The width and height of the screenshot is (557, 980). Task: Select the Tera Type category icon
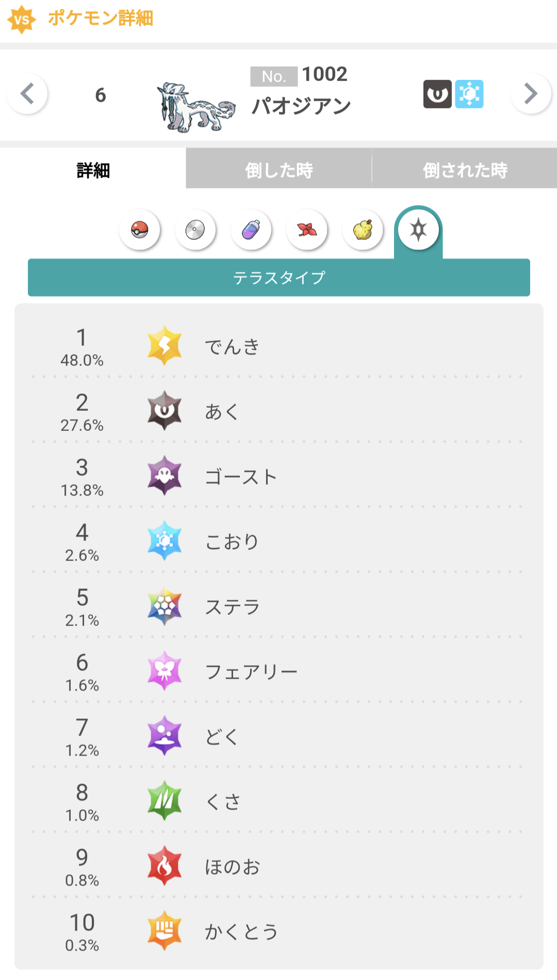click(x=418, y=230)
